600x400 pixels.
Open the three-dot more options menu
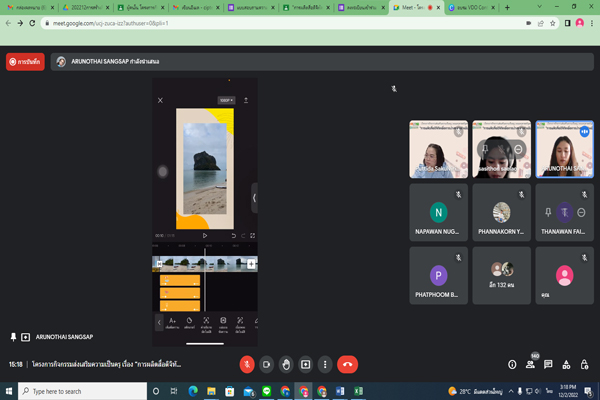click(325, 364)
